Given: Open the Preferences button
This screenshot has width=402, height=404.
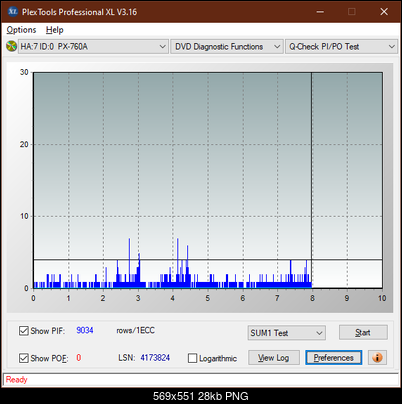Looking at the screenshot, I should click(x=334, y=358).
